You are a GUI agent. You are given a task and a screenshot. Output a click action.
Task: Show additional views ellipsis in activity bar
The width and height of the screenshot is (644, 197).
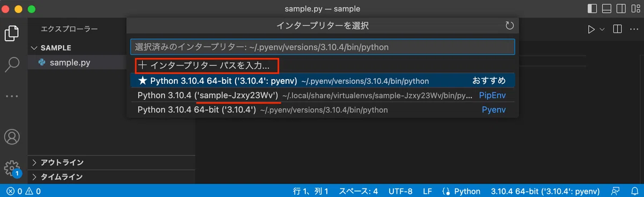(12, 96)
